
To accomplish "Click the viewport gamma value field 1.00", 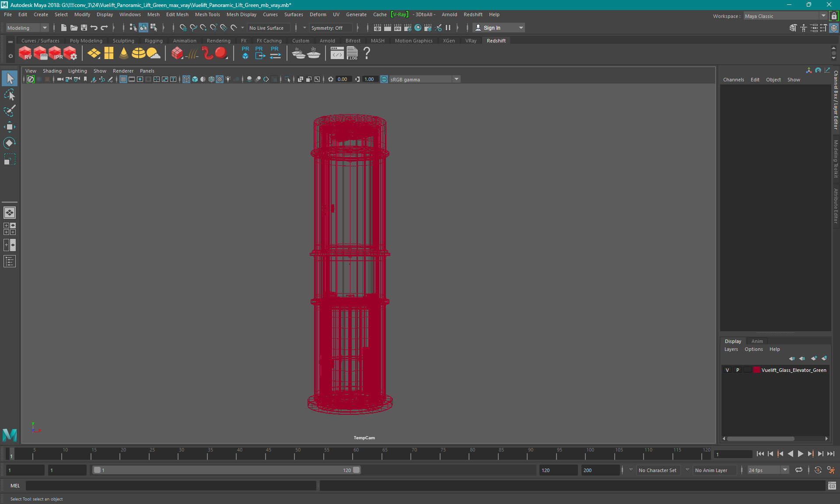I will [370, 79].
